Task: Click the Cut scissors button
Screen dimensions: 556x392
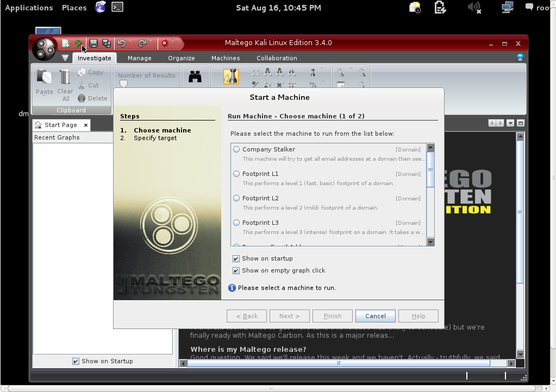Action: [89, 85]
